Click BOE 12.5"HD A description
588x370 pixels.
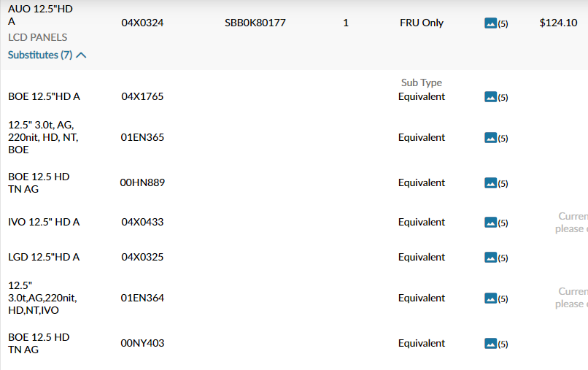click(x=44, y=96)
